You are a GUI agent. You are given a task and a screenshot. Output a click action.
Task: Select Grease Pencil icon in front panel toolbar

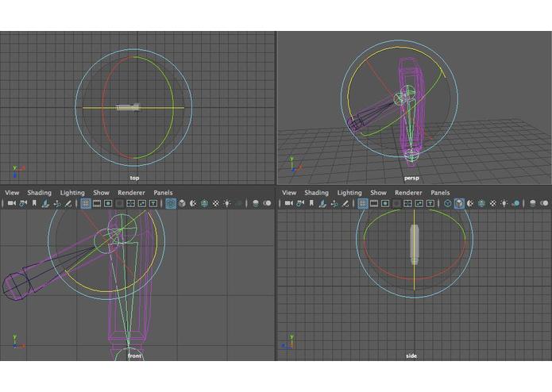pos(68,203)
